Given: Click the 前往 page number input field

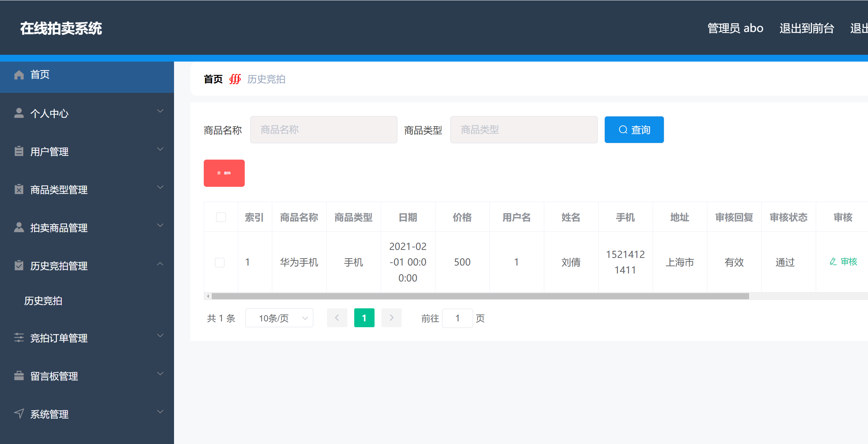Looking at the screenshot, I should (457, 318).
